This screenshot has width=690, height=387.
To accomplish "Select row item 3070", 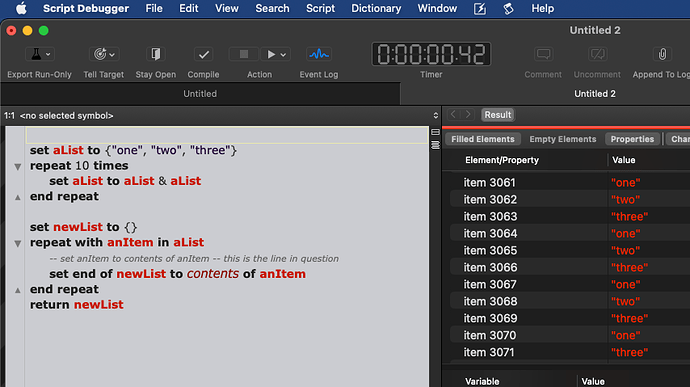I will coord(570,335).
